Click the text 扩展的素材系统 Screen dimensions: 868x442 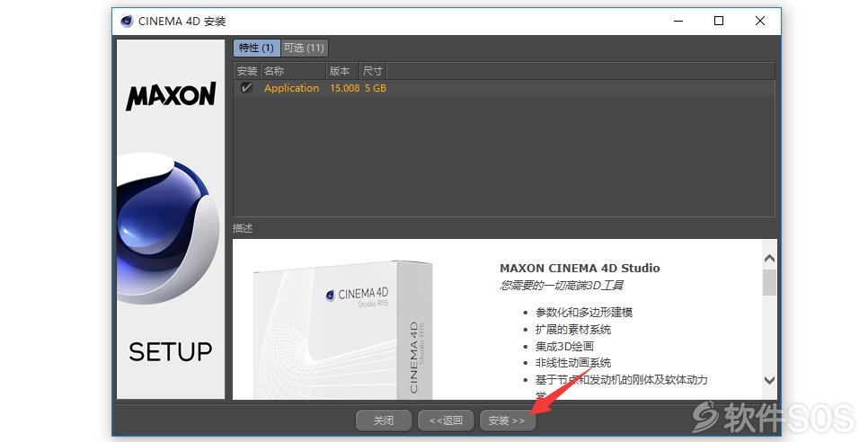pyautogui.click(x=573, y=330)
